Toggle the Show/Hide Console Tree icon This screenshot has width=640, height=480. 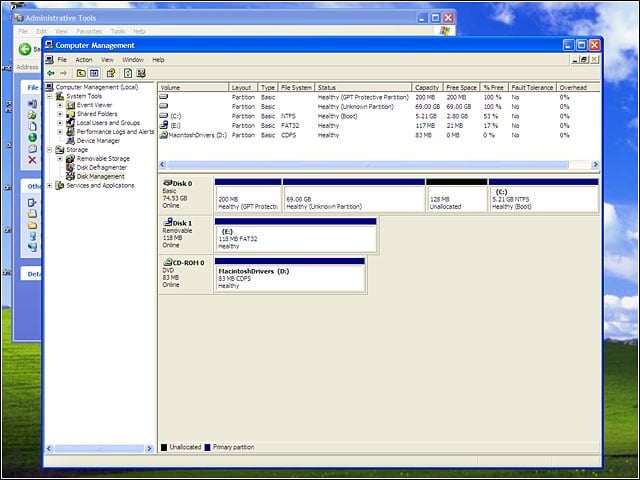pyautogui.click(x=94, y=73)
